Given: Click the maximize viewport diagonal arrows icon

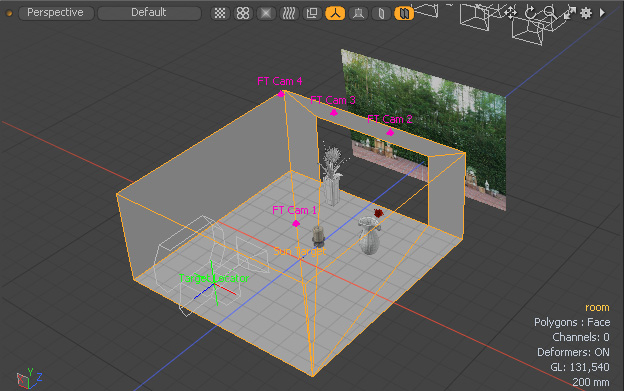Looking at the screenshot, I should (x=569, y=13).
